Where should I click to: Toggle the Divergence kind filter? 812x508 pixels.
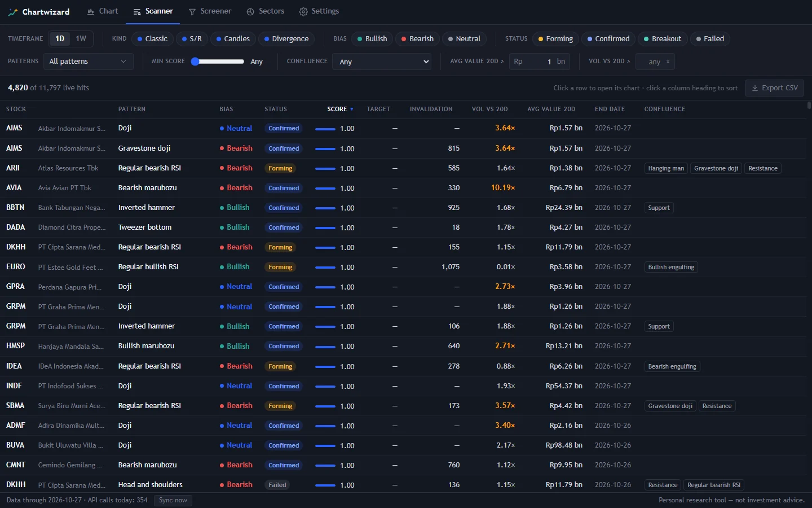click(286, 39)
